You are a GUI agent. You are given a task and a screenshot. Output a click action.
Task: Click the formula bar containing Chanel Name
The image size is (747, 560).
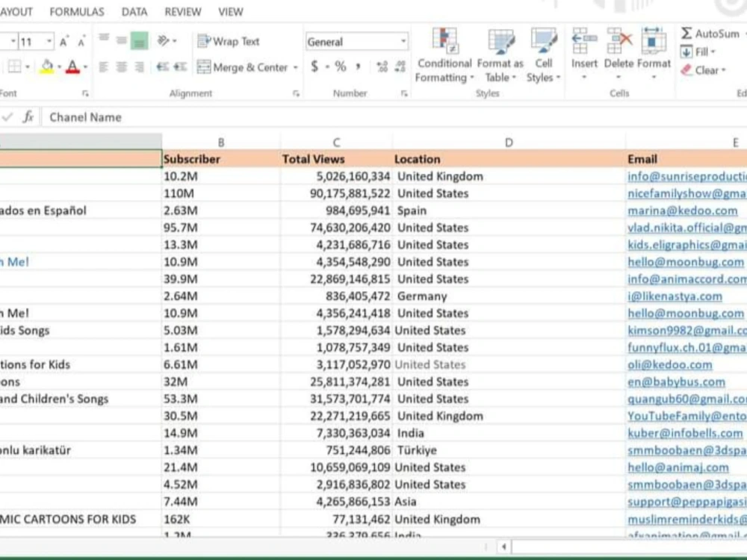394,117
